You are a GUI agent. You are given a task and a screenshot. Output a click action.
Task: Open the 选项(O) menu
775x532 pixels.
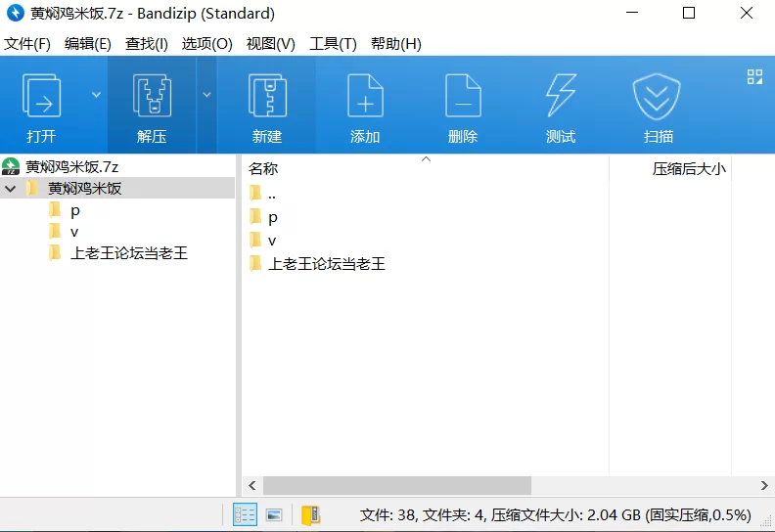coord(207,44)
